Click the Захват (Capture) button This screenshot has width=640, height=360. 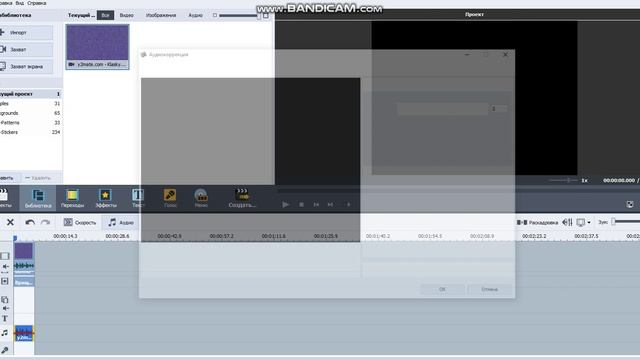click(x=26, y=49)
